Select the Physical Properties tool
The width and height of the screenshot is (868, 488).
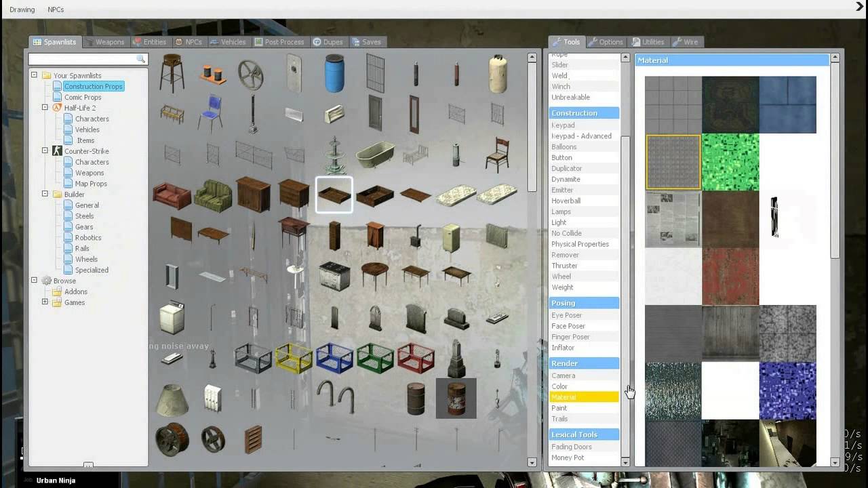click(x=584, y=244)
